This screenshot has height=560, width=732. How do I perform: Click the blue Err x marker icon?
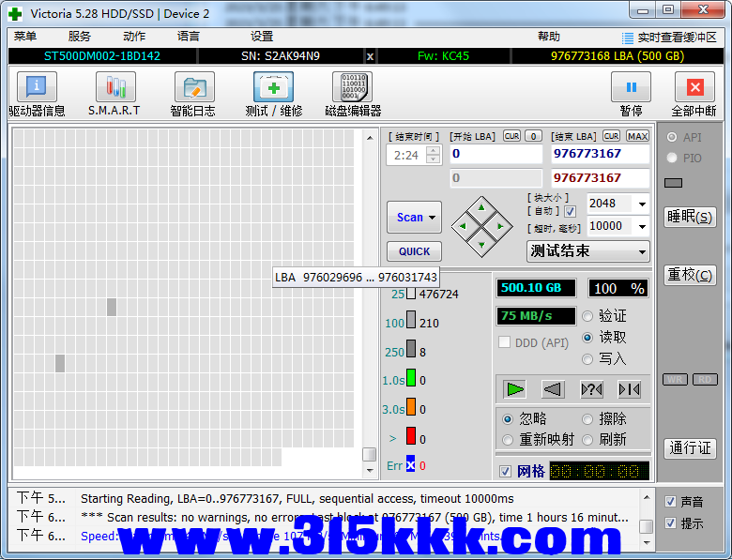pos(410,465)
